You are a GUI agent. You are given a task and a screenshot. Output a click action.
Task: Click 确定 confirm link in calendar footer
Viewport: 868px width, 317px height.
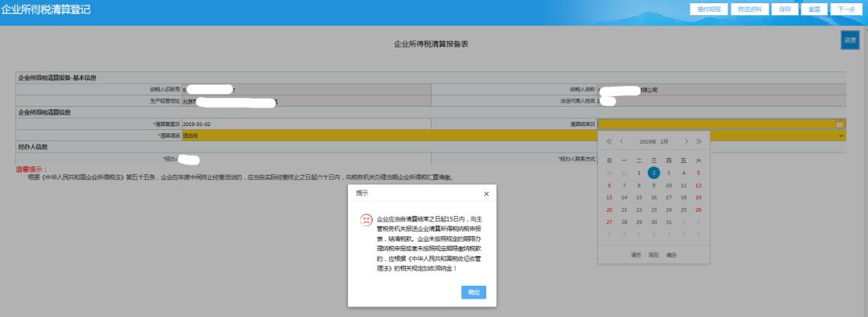[x=671, y=255]
